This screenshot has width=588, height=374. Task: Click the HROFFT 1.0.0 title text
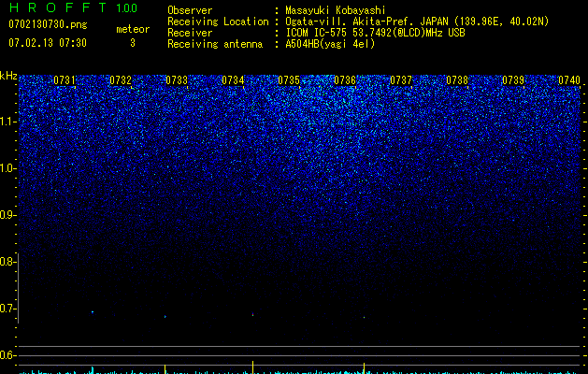tap(73, 7)
